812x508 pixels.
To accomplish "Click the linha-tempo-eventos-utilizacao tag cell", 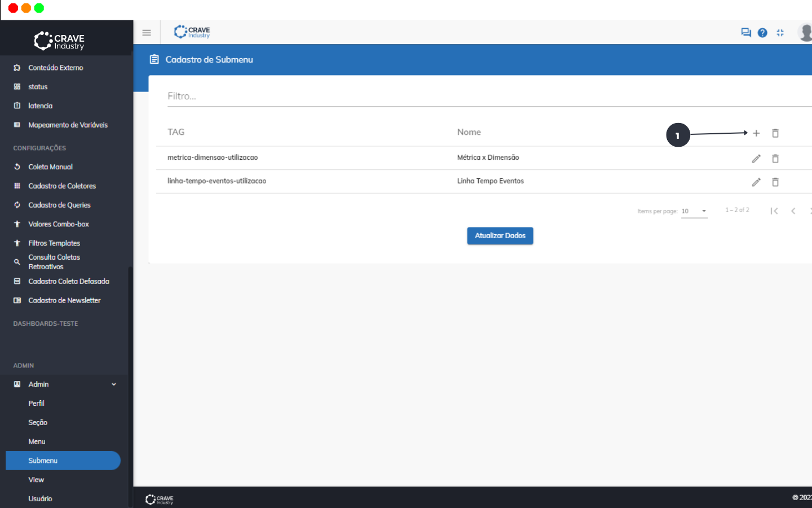I will [x=217, y=181].
